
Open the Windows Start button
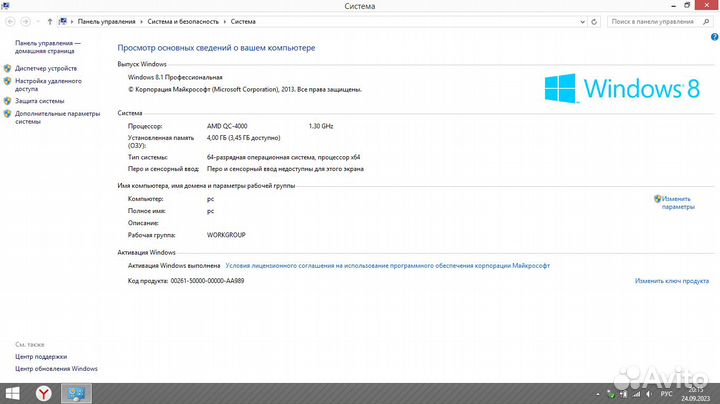[x=12, y=393]
